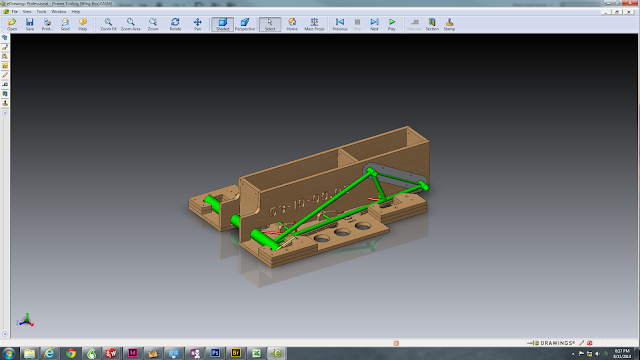Select the Pan tool

pos(198,24)
